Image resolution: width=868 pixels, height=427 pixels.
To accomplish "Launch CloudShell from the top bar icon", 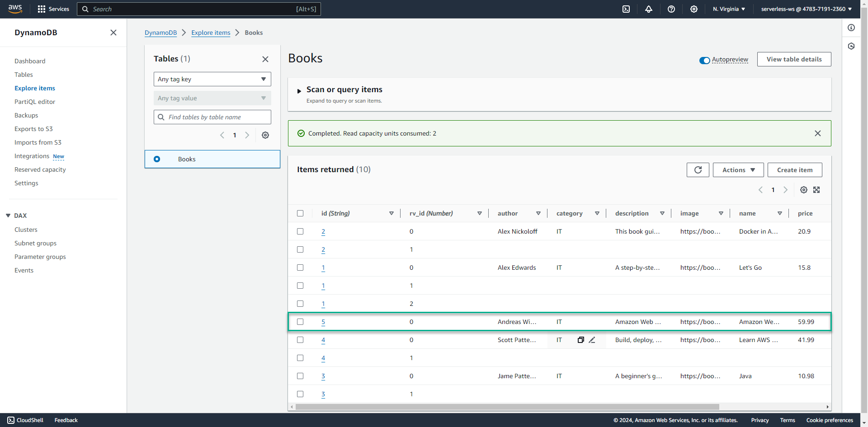I will click(x=626, y=9).
